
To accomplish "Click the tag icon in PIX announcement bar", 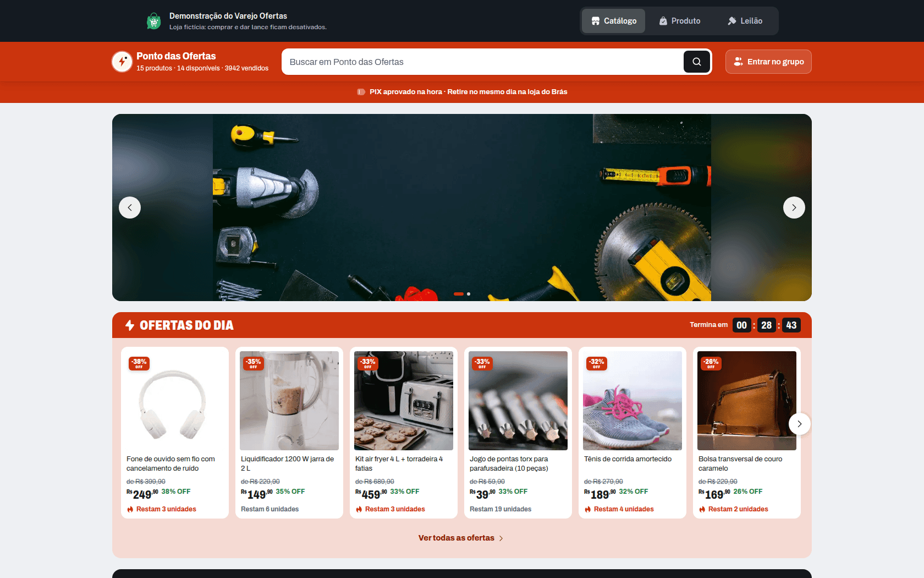I will click(x=361, y=92).
